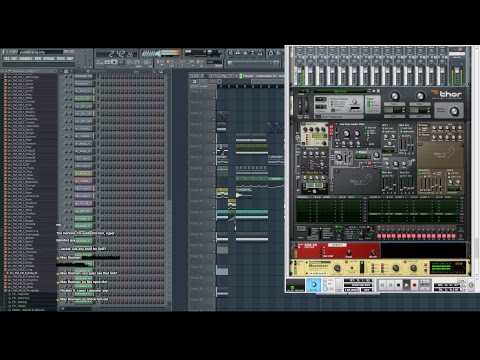480x360 pixels.
Task: Open the piano roll shortcut icon
Action: [x=246, y=53]
